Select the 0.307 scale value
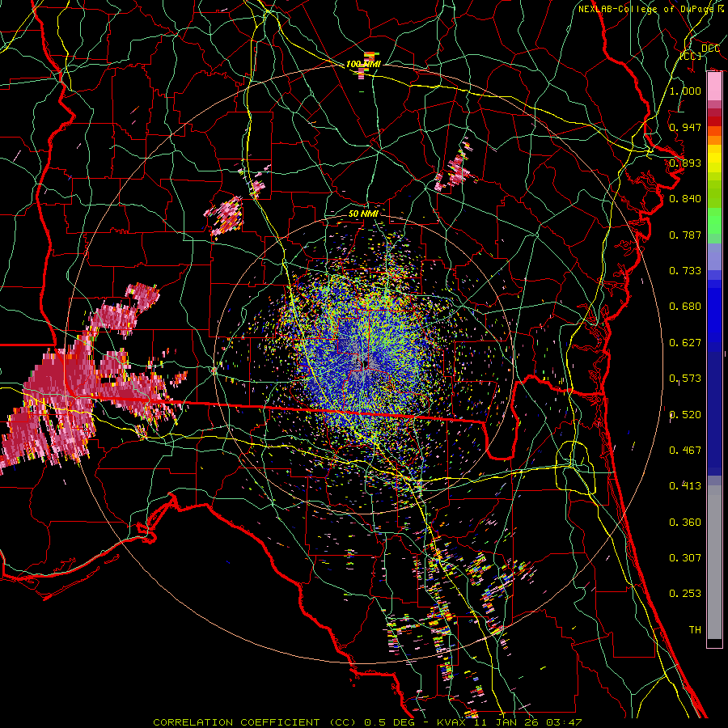The width and height of the screenshot is (728, 728). click(685, 558)
